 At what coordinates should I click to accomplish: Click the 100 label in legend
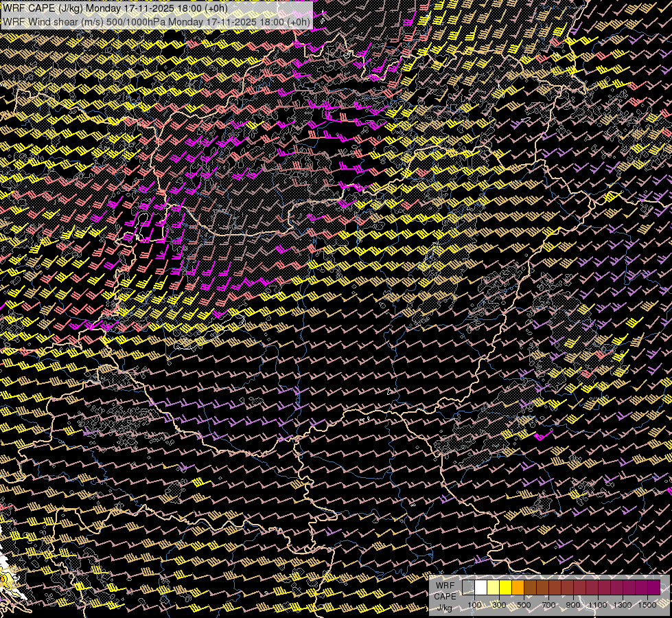pyautogui.click(x=474, y=605)
